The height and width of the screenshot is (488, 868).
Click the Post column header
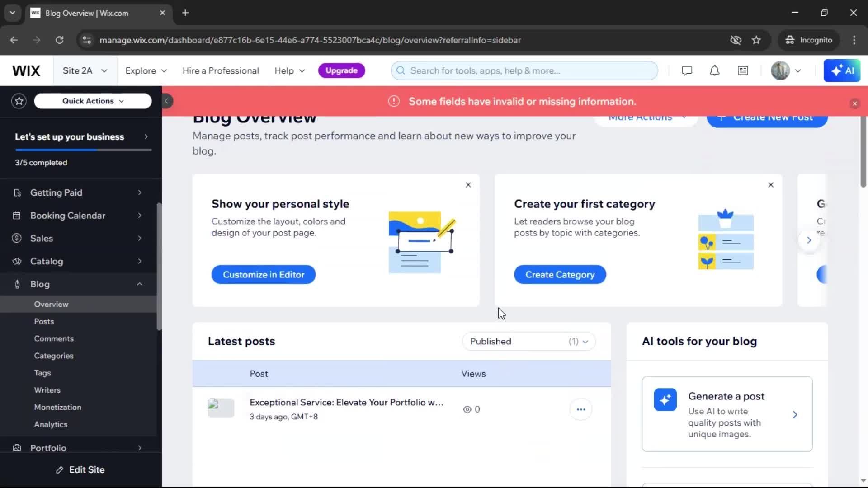[x=259, y=374]
